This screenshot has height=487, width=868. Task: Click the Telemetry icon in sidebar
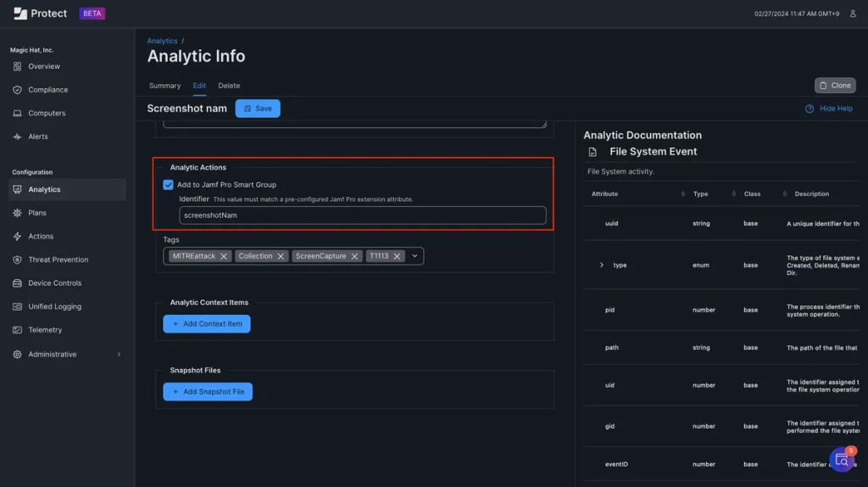coord(18,330)
